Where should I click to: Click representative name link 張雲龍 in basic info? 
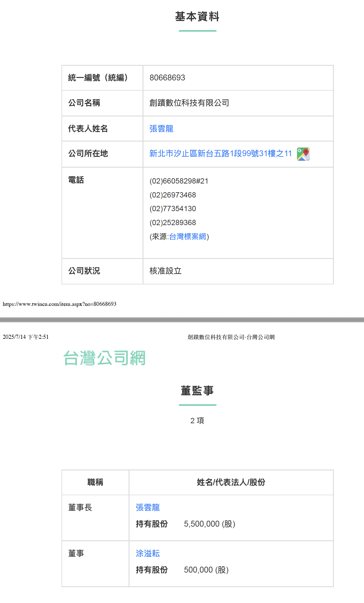coord(162,129)
